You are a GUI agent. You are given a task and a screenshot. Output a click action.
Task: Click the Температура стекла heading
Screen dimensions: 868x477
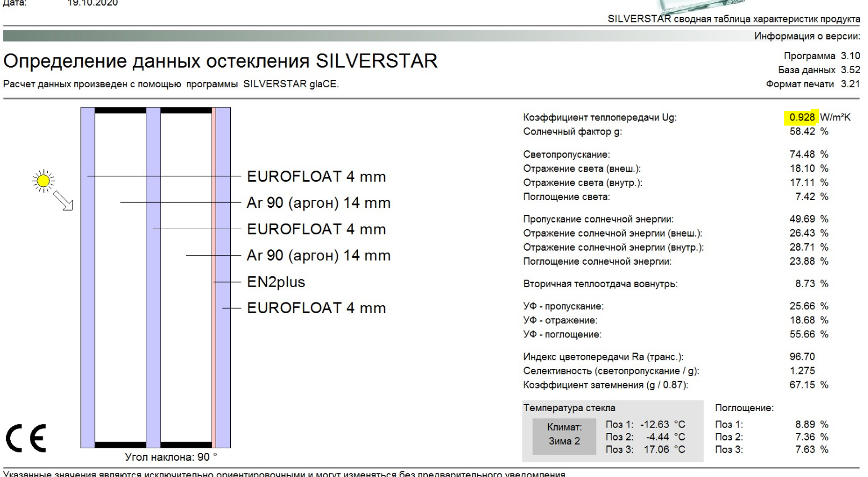point(569,408)
